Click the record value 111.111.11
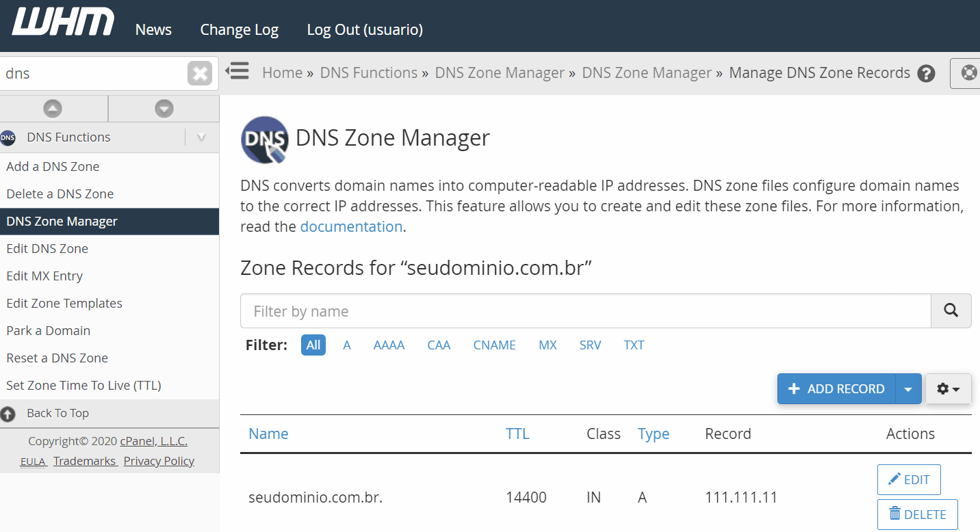The width and height of the screenshot is (980, 532). [741, 498]
